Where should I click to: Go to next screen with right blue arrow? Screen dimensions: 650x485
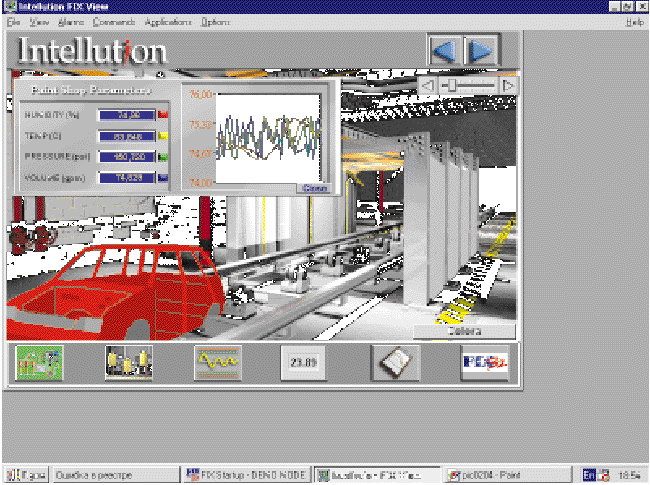(481, 51)
